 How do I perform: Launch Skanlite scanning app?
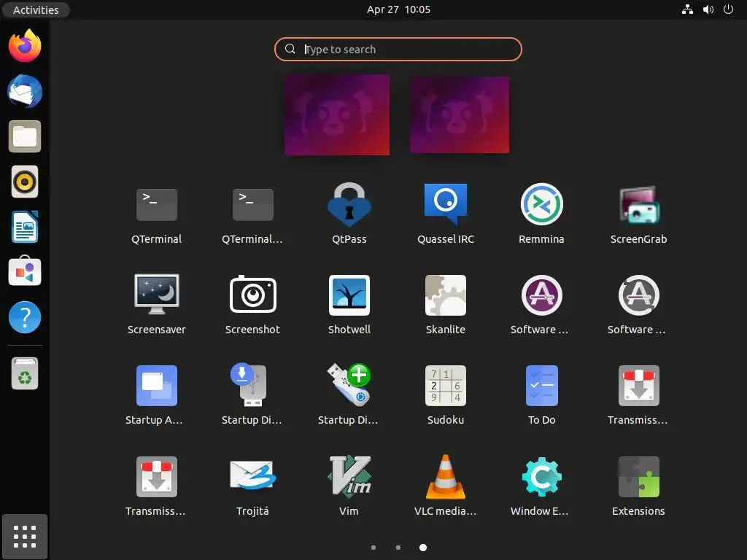coord(446,295)
